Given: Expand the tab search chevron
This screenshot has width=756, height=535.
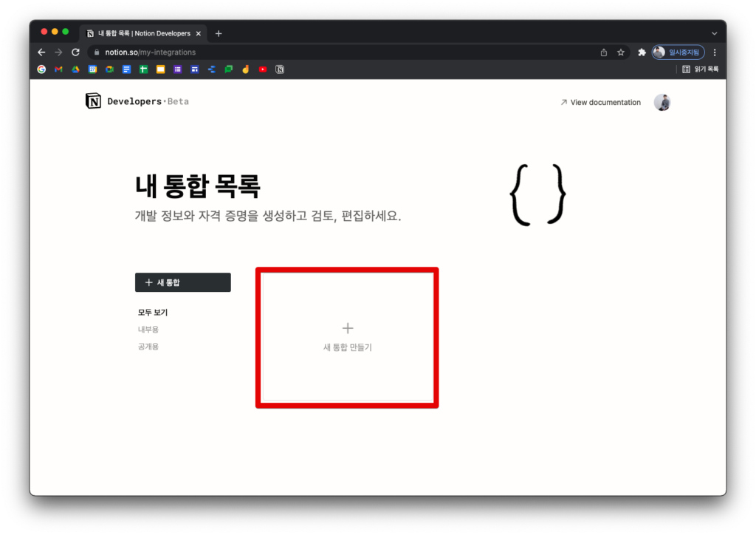Looking at the screenshot, I should [714, 33].
